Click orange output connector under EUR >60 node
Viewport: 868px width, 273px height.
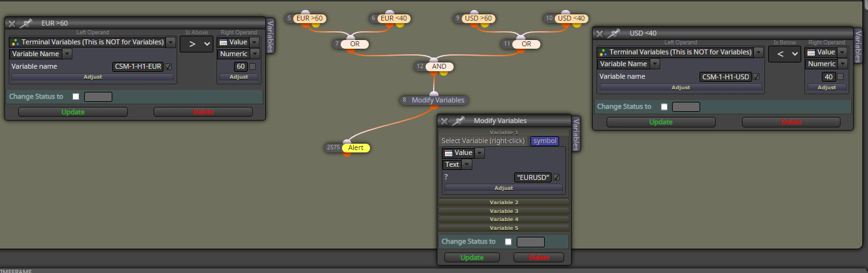(x=306, y=26)
